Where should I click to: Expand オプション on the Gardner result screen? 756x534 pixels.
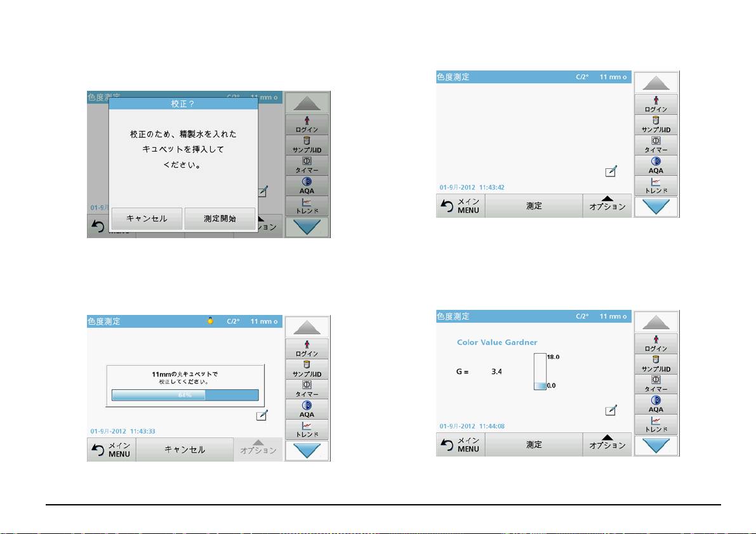click(x=607, y=444)
